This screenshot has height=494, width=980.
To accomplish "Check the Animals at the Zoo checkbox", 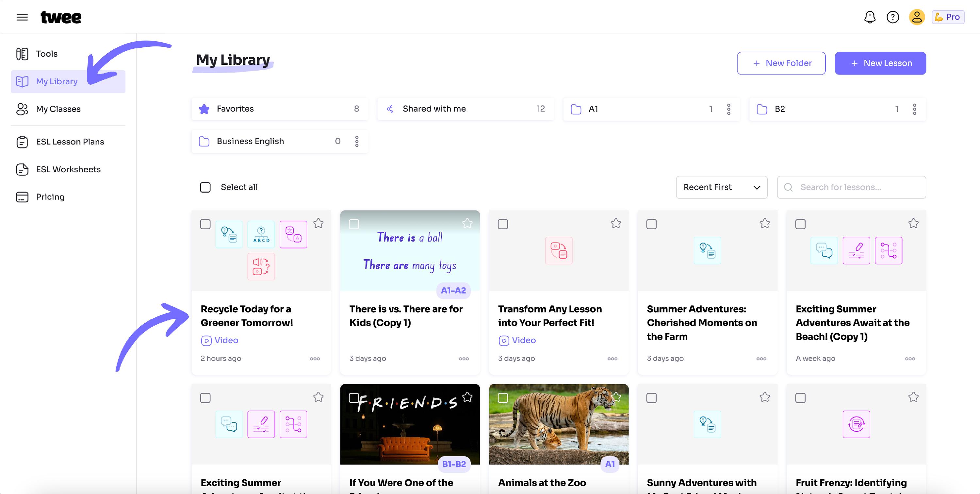I will click(x=503, y=398).
